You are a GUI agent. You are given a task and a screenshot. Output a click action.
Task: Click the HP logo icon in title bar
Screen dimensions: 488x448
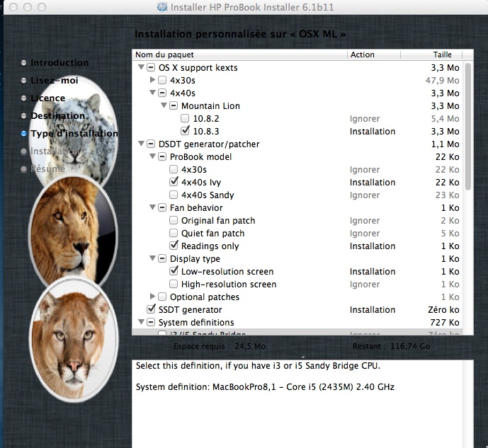click(x=161, y=7)
